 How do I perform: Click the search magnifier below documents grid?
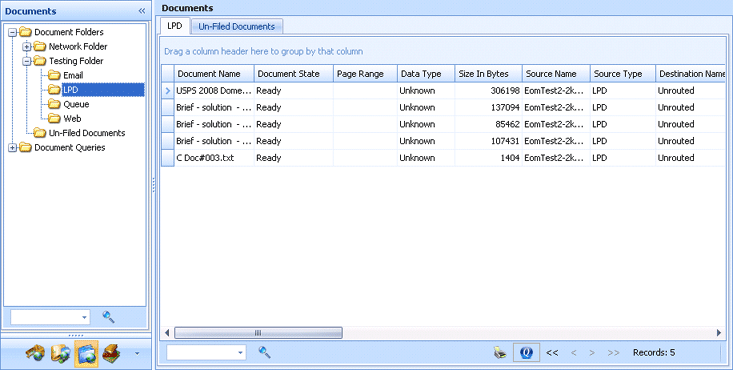tap(265, 352)
